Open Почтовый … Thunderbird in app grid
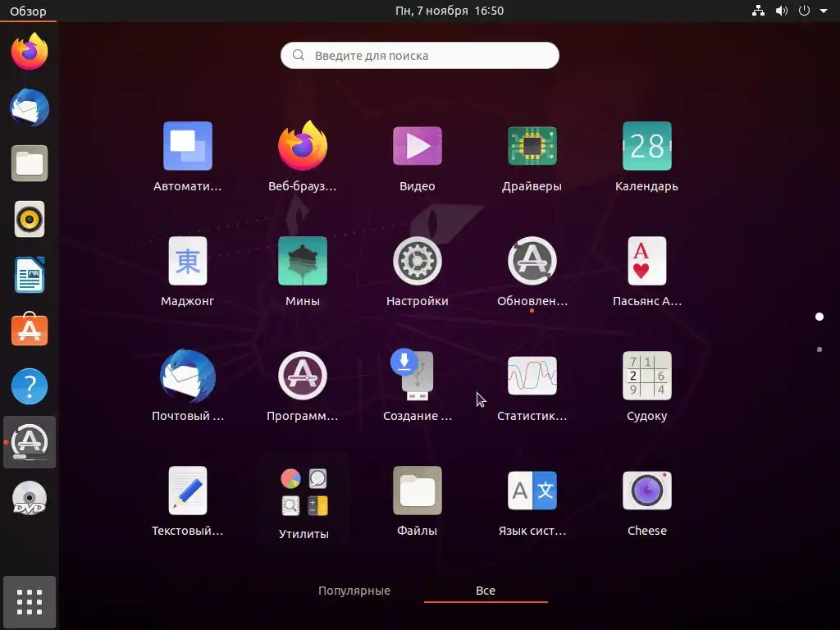840x630 pixels. [188, 376]
